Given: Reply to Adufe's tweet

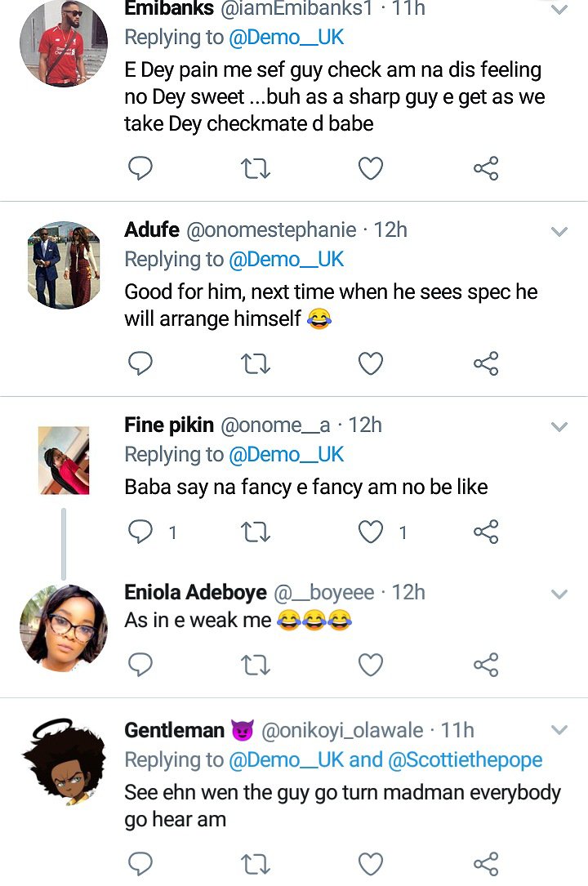Looking at the screenshot, I should point(141,363).
